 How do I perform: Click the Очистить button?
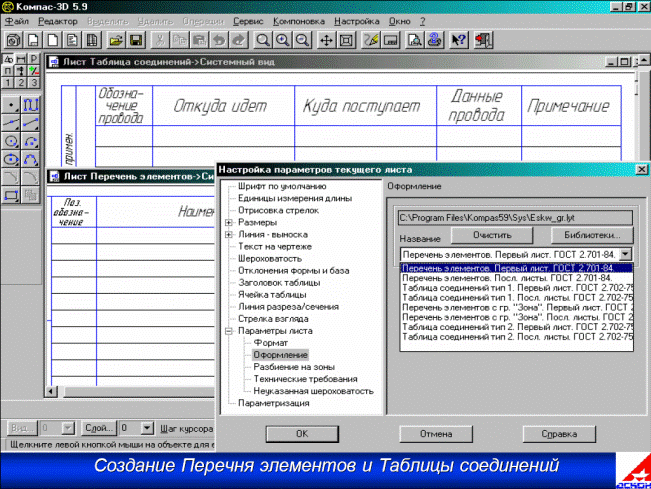[x=492, y=235]
